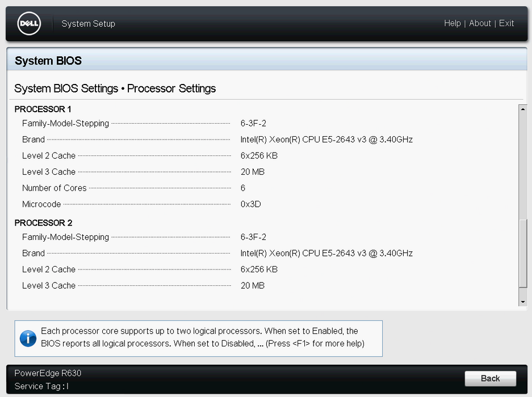Click the cores value 6
532x397 pixels.
[x=243, y=188]
